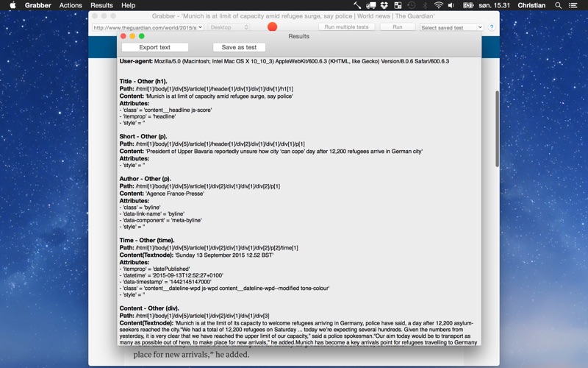
Task: Open the Wi-Fi status menu
Action: click(x=438, y=5)
